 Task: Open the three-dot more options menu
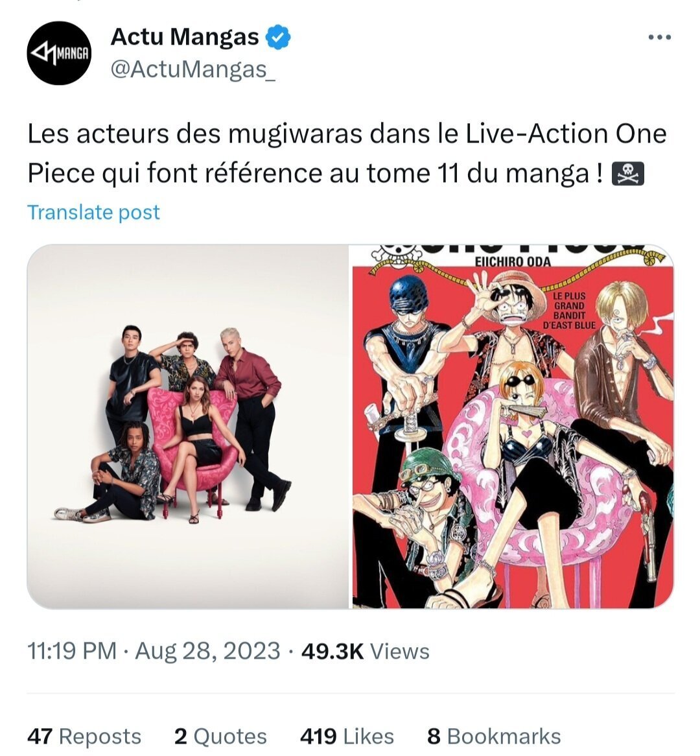[x=660, y=38]
